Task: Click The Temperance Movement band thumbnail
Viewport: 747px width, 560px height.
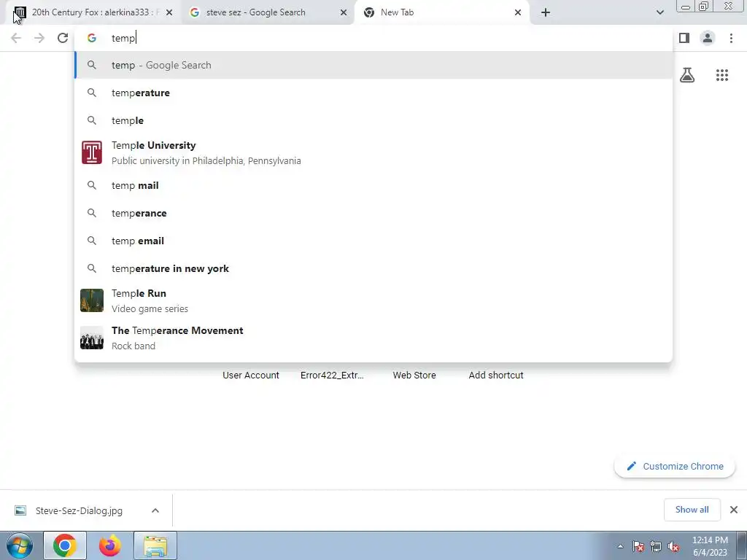Action: tap(92, 338)
